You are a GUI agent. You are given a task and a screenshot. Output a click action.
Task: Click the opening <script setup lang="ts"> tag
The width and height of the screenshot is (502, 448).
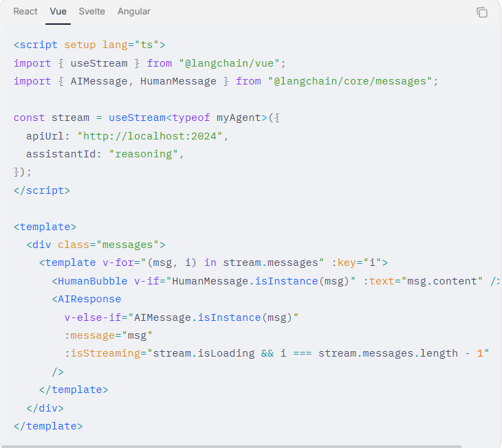[89, 45]
